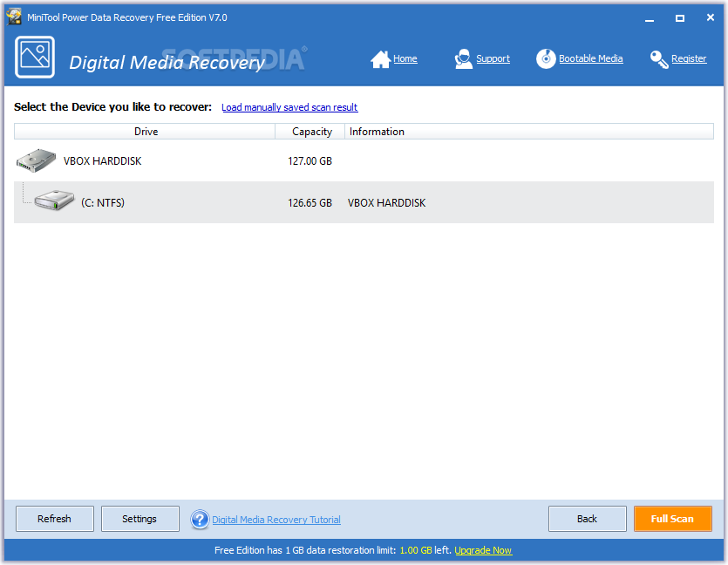Screen dimensions: 728x565
Task: Start the Full Scan
Action: [672, 519]
